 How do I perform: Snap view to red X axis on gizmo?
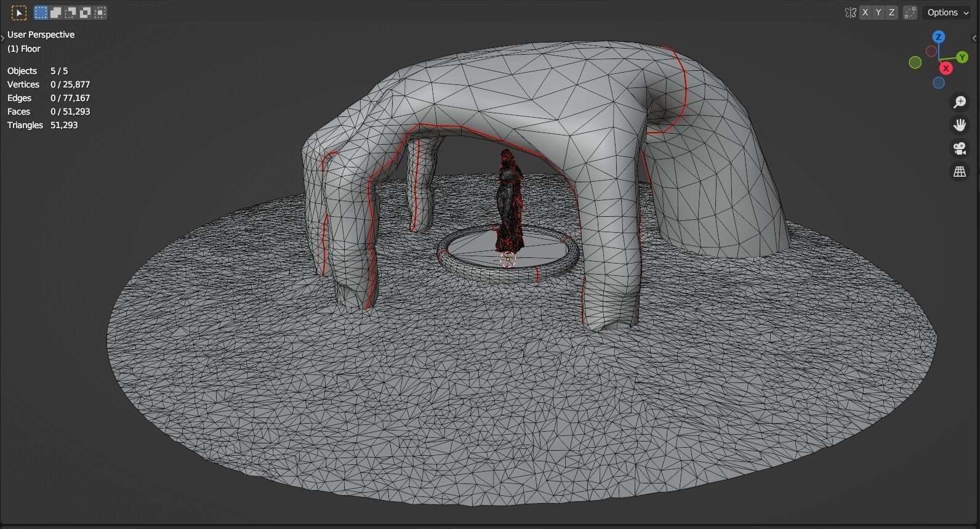click(x=946, y=68)
